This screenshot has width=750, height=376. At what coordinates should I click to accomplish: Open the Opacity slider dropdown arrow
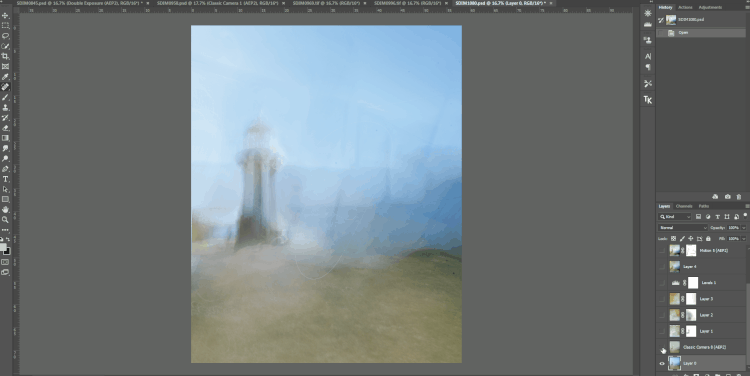click(743, 228)
